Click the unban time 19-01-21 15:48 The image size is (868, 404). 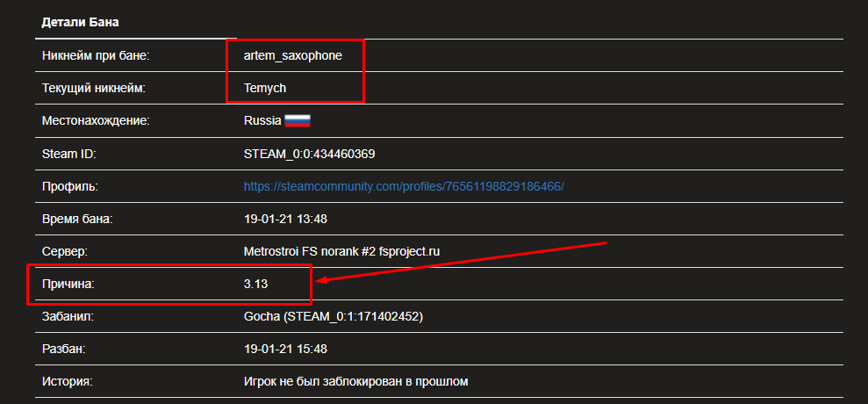[285, 349]
